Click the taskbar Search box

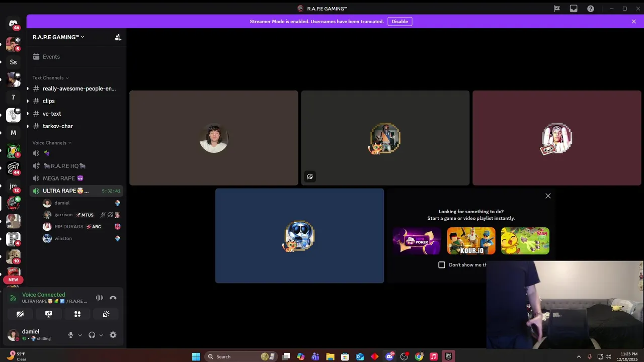241,357
